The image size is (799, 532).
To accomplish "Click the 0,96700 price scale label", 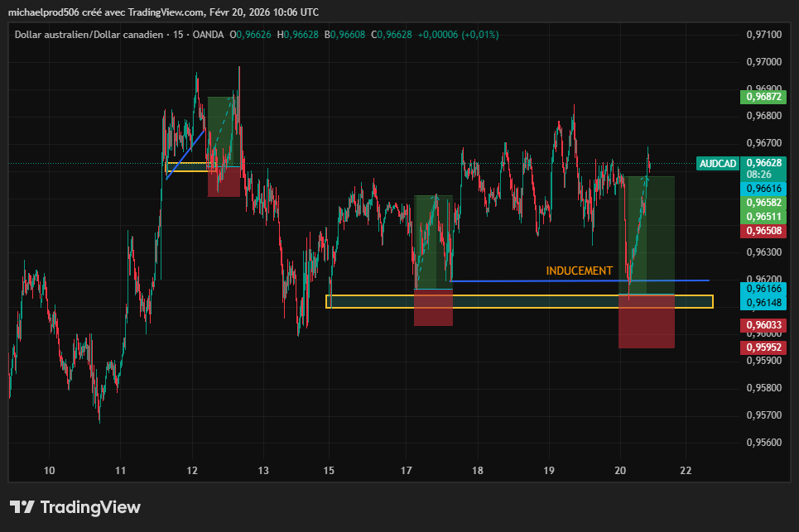I will [x=764, y=143].
